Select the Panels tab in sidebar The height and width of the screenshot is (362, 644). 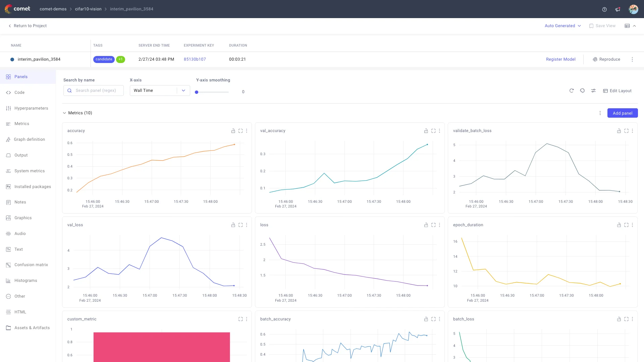[21, 76]
